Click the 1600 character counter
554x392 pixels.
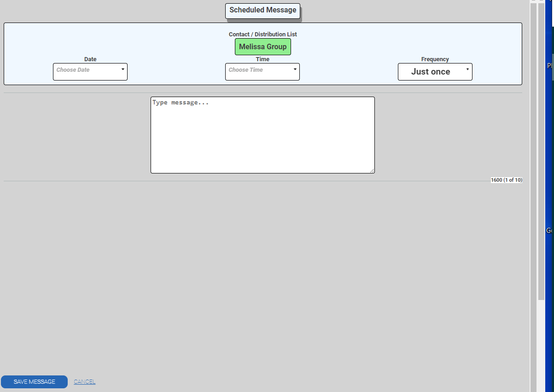[x=506, y=180]
